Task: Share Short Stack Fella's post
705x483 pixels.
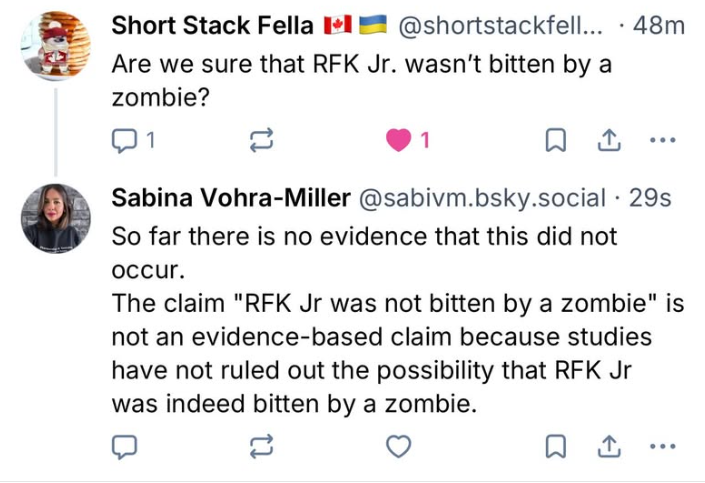Action: [x=606, y=143]
